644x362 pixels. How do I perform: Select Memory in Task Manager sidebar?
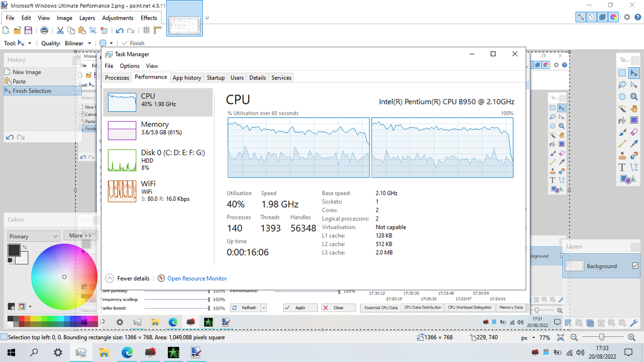click(158, 131)
